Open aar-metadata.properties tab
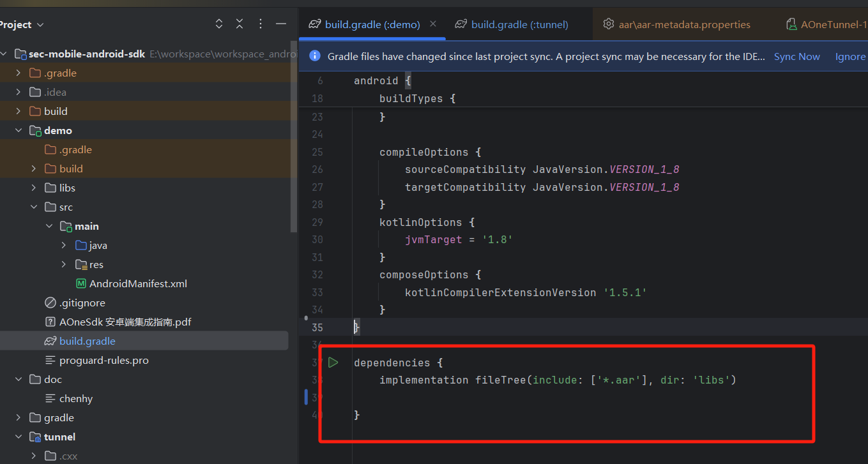This screenshot has height=464, width=868. pos(677,25)
